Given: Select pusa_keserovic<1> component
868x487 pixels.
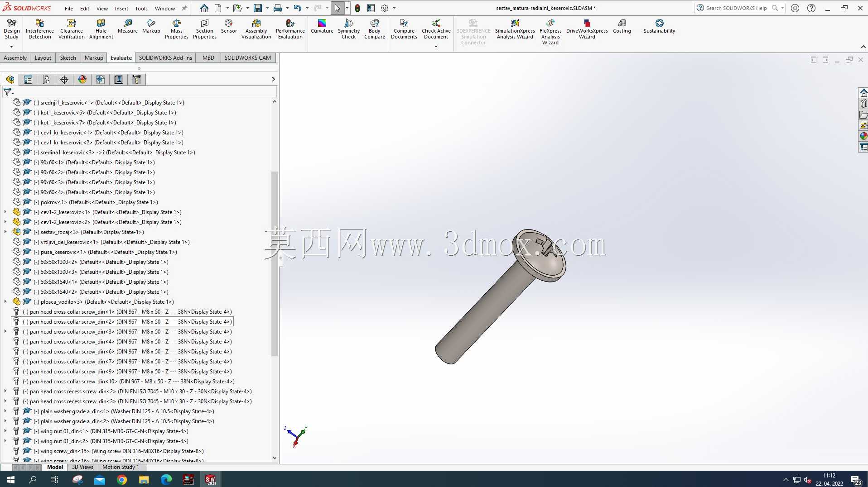Looking at the screenshot, I should 95,252.
